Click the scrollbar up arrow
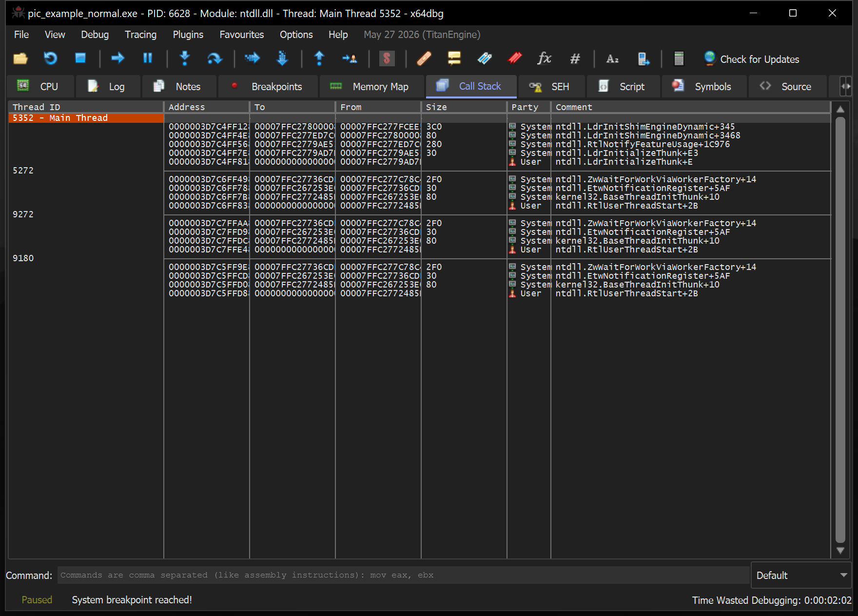858x616 pixels. [x=840, y=109]
